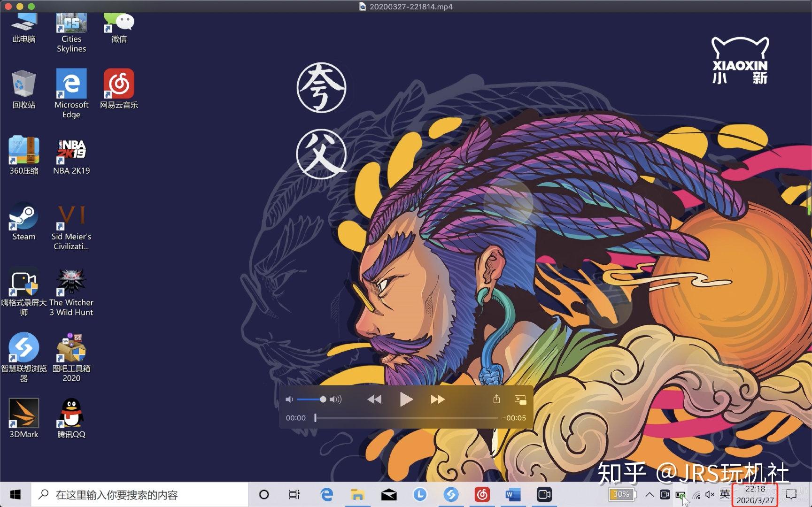Open Task View on the taskbar
812x507 pixels.
pos(294,494)
